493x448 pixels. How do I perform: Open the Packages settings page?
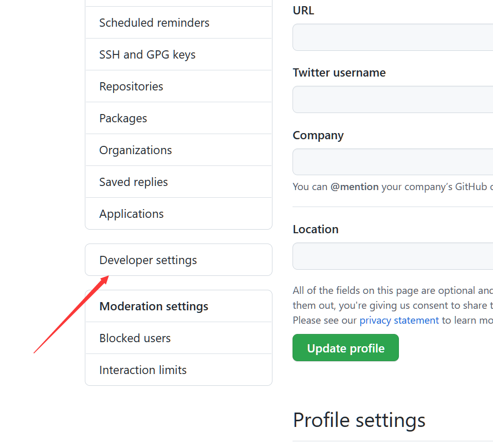[123, 118]
